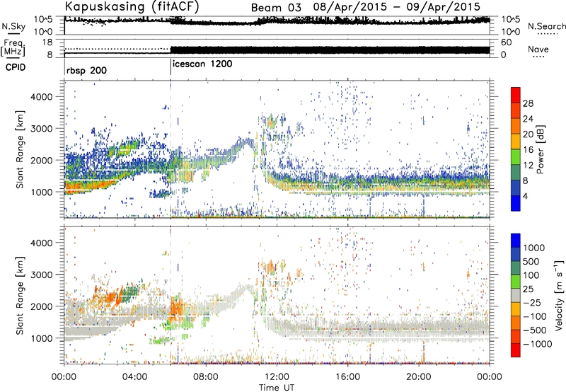Click the CPID row label
This screenshot has height=392, width=566.
coord(16,67)
